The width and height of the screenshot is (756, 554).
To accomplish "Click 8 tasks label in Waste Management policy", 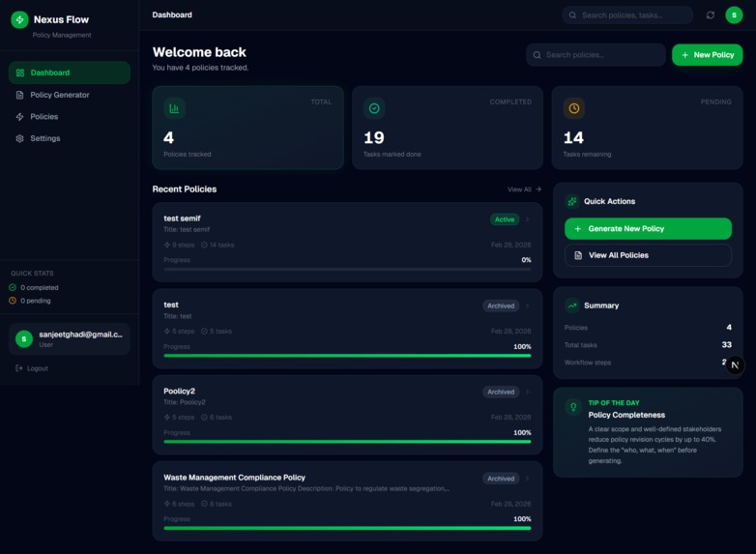I will click(x=216, y=504).
